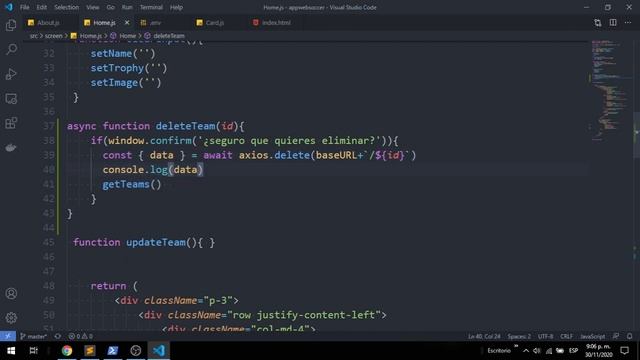Select the Home.js tab
640x360 pixels.
[105, 23]
